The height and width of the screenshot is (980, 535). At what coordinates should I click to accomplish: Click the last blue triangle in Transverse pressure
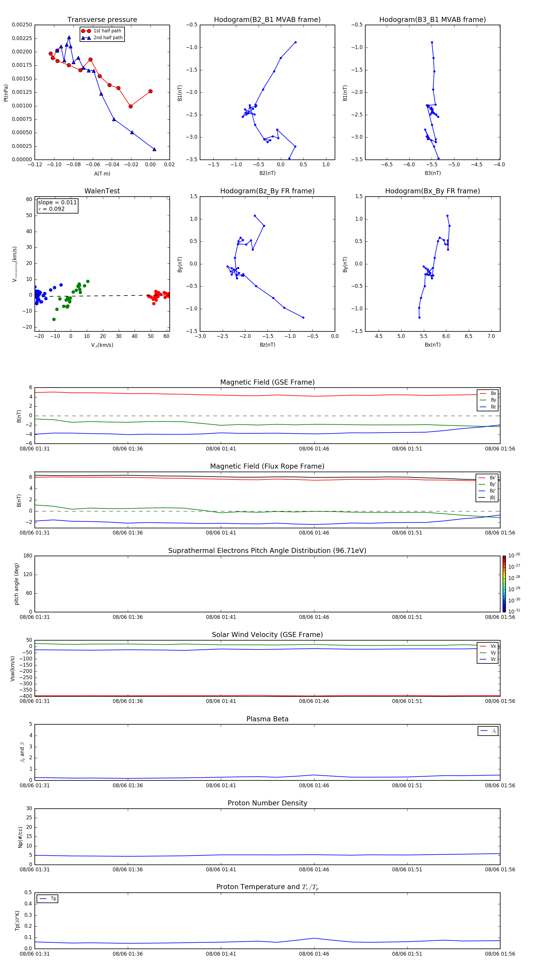pos(154,149)
